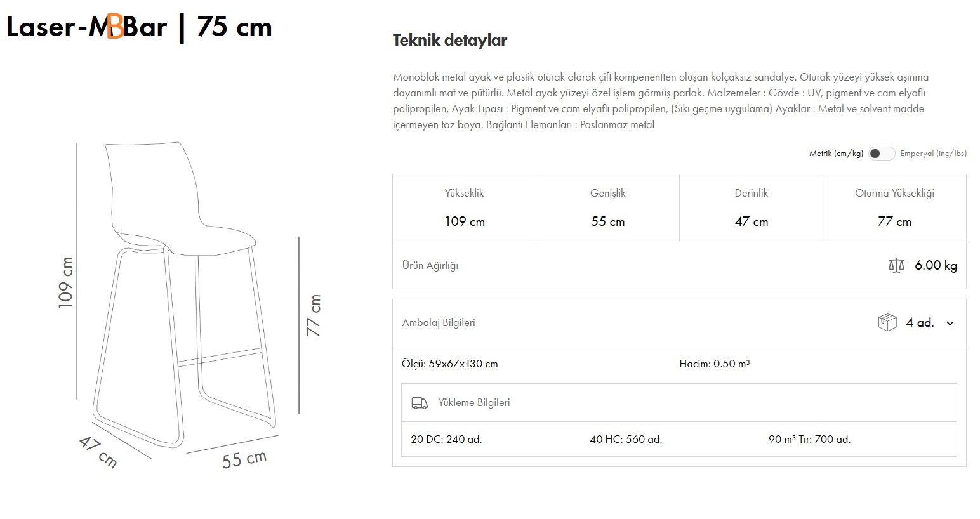
Task: Open the Yükleme Bilgileri section header
Action: [x=473, y=403]
